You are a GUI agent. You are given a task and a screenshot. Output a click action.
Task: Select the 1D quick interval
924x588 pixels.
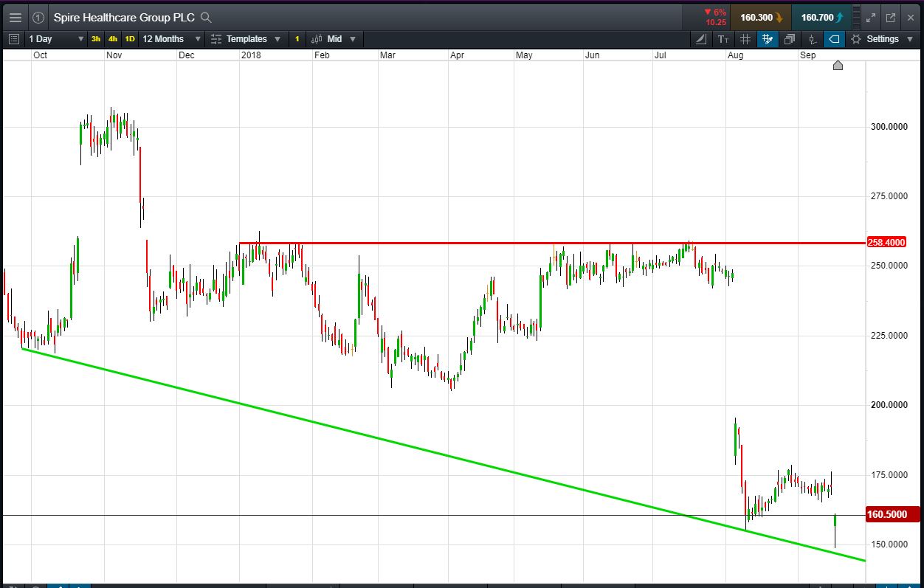click(130, 39)
